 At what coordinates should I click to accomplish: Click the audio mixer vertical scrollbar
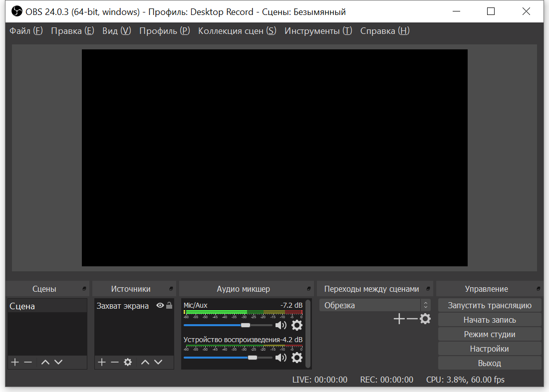click(x=308, y=334)
